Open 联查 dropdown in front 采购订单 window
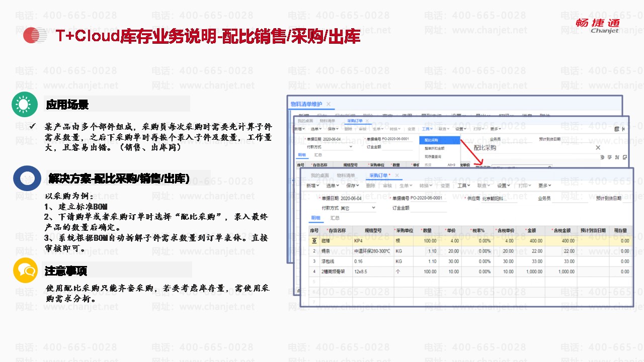Screen dimensions: 644x362 coord(485,186)
